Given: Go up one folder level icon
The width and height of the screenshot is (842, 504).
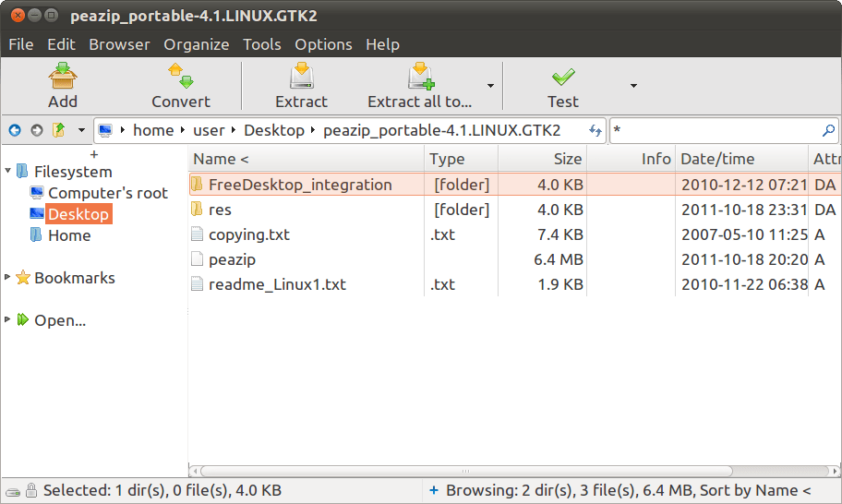Looking at the screenshot, I should coord(58,130).
